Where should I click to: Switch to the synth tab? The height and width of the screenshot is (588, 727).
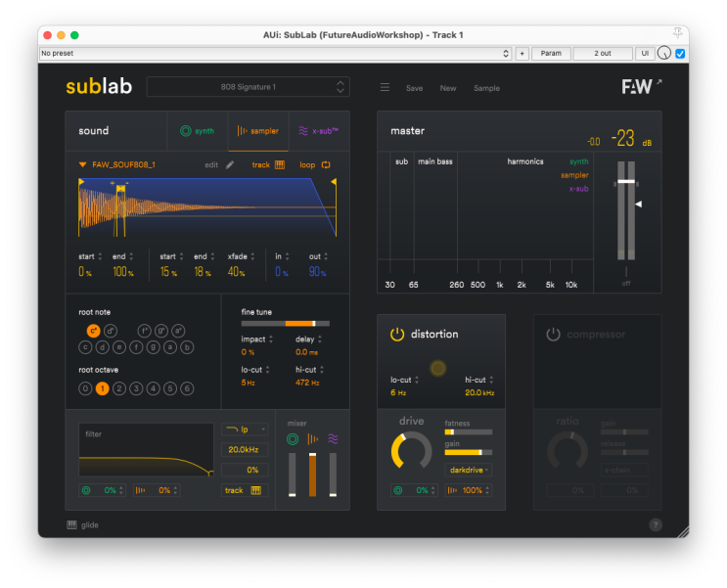coord(197,130)
